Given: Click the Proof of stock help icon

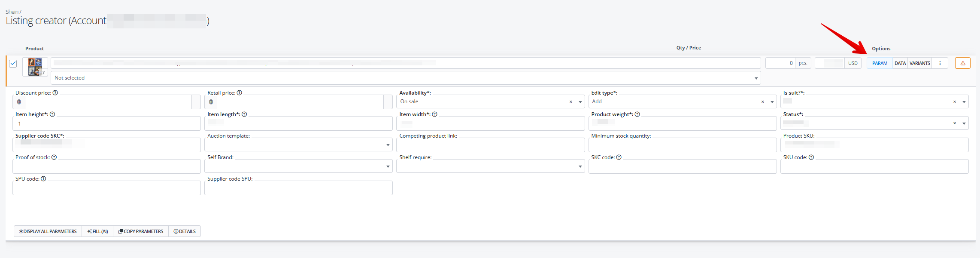Looking at the screenshot, I should point(54,157).
